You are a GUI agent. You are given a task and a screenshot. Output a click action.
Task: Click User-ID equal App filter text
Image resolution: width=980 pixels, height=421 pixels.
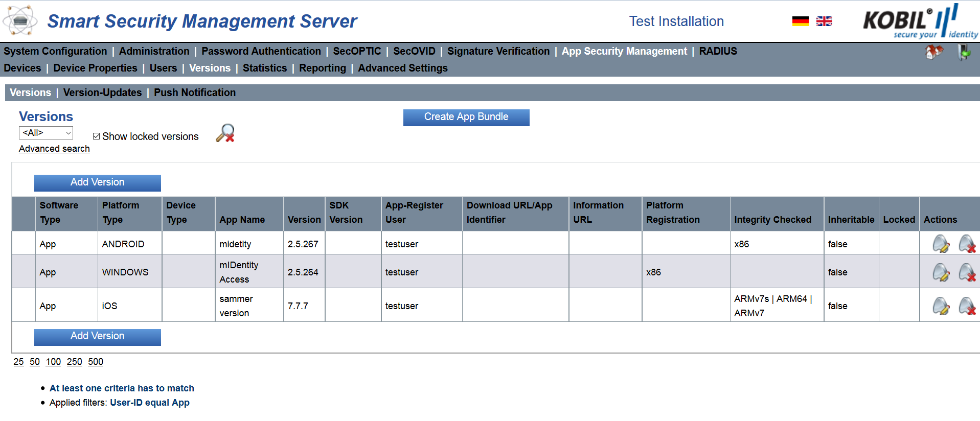tap(150, 403)
